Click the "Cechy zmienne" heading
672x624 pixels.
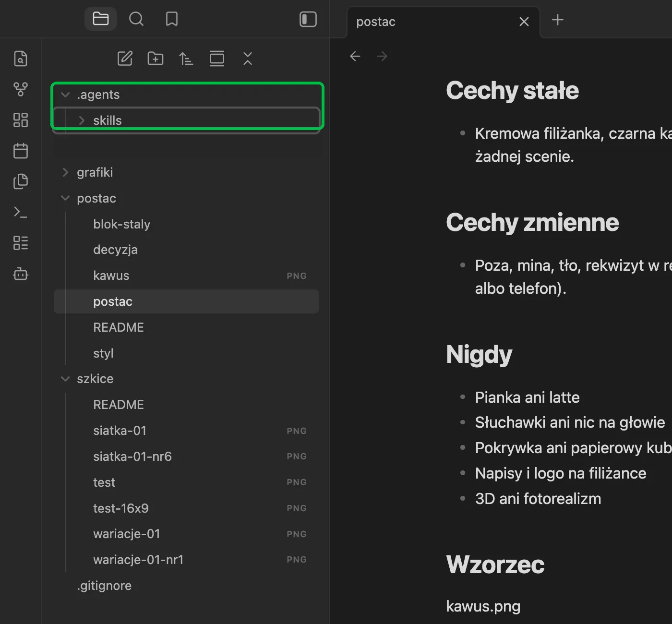tap(532, 223)
